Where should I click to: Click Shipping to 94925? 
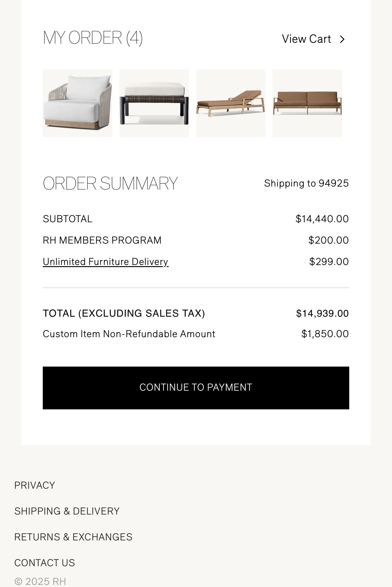coord(307,183)
